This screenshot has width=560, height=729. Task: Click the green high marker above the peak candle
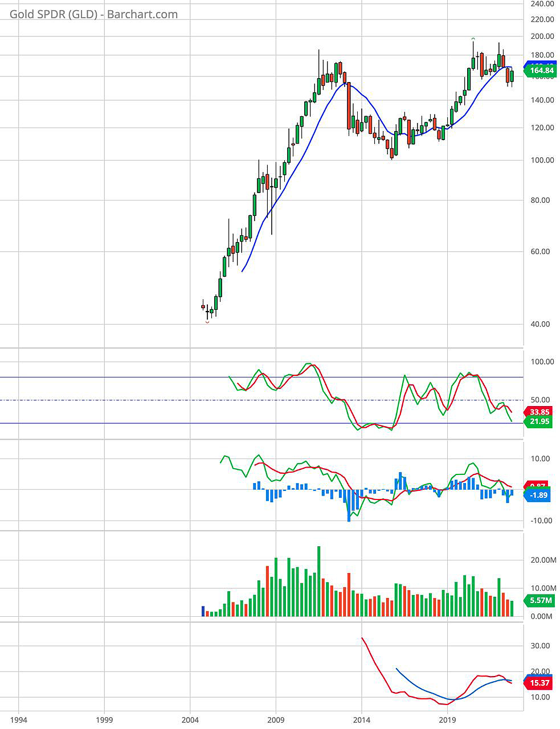pyautogui.click(x=473, y=39)
